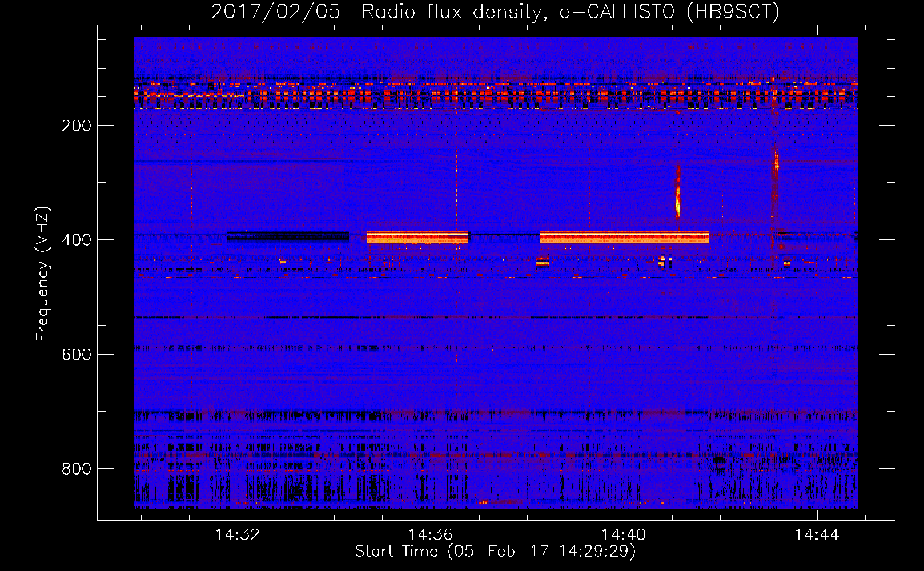Click the 'Start Time (05-Feb-17 14:29:29)' label
The image size is (924, 571).
click(495, 552)
